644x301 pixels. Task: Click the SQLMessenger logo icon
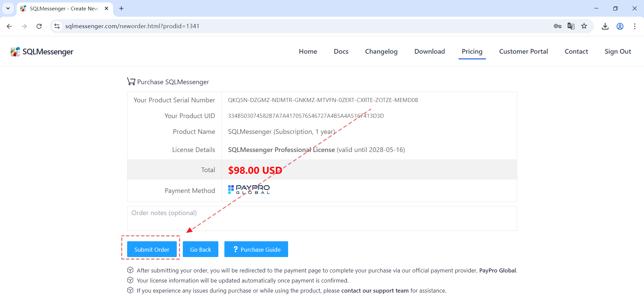15,52
